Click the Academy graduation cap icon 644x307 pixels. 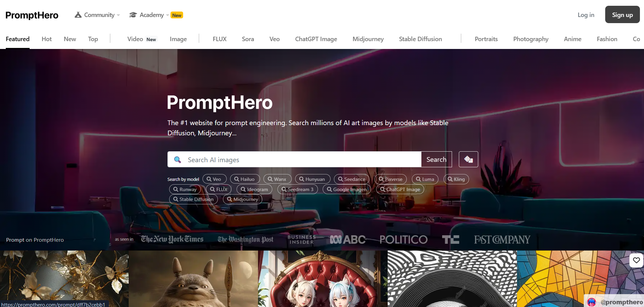coord(133,15)
